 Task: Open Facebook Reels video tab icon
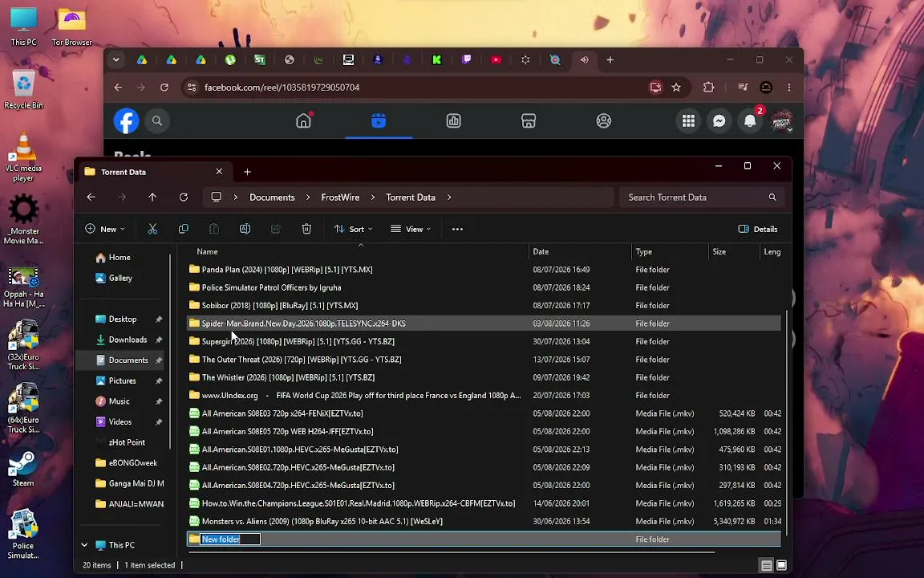coord(379,120)
